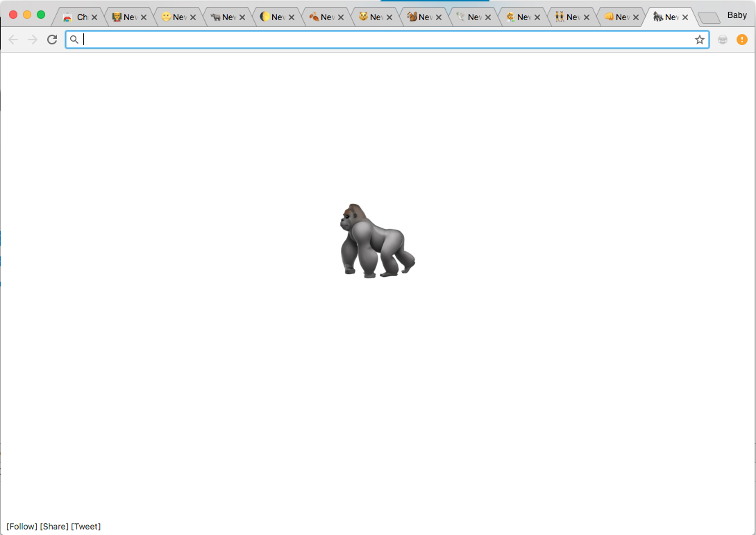The image size is (756, 535).
Task: Close the active gorilla tab
Action: (x=684, y=16)
